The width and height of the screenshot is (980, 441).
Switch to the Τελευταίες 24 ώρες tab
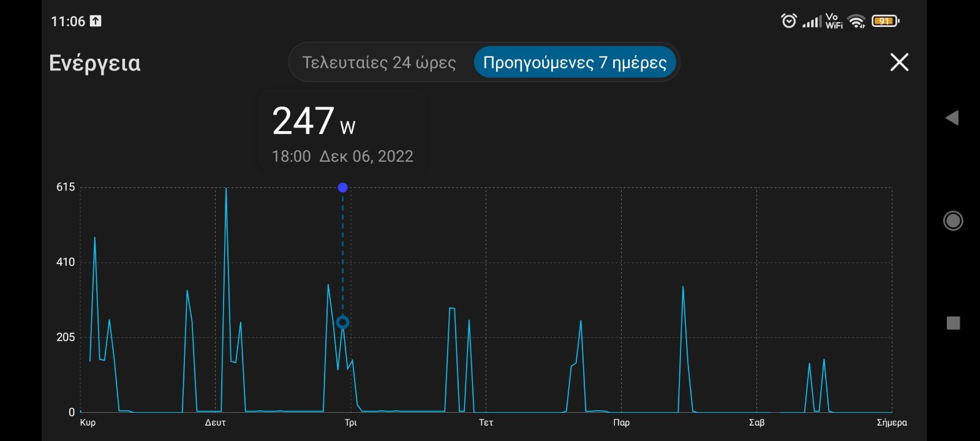point(379,62)
